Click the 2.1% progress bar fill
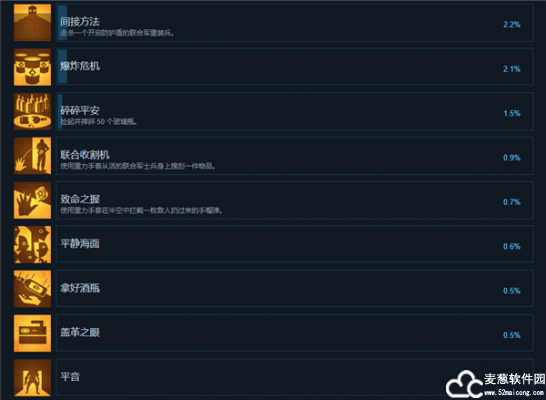 pos(63,66)
